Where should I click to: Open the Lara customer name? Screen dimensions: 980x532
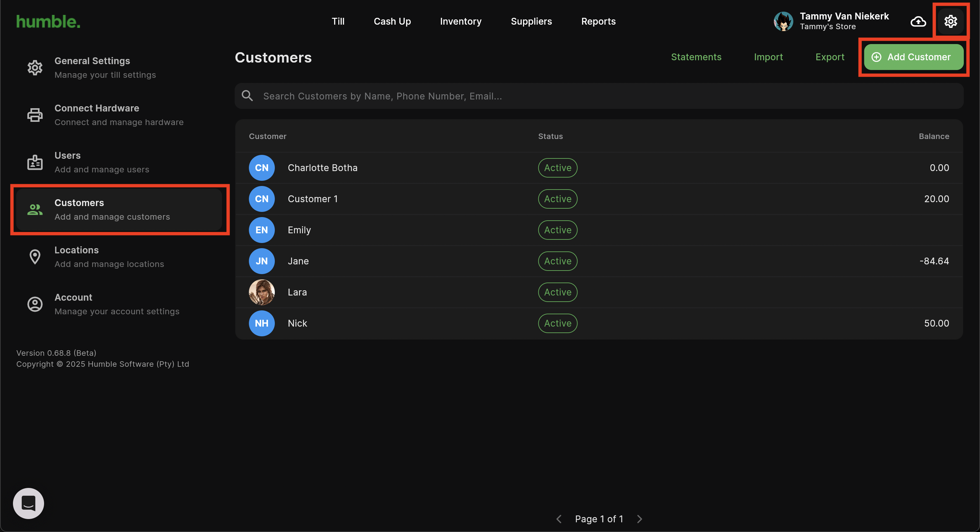pos(297,292)
